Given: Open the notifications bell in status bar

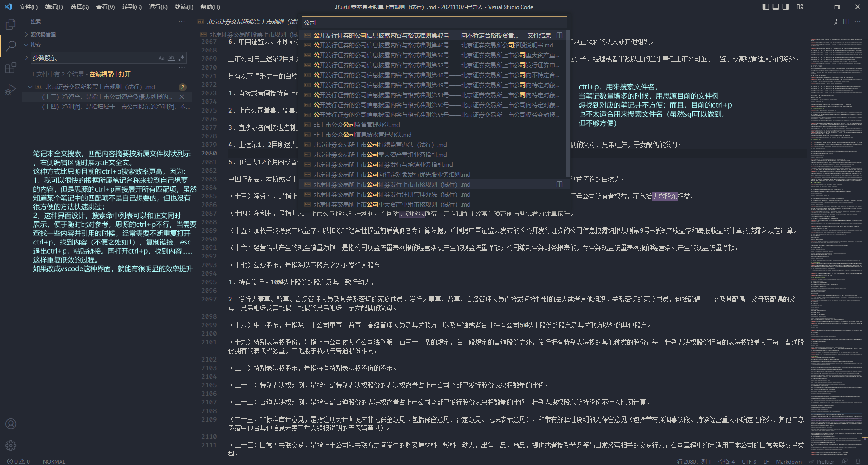Looking at the screenshot, I should (x=858, y=461).
